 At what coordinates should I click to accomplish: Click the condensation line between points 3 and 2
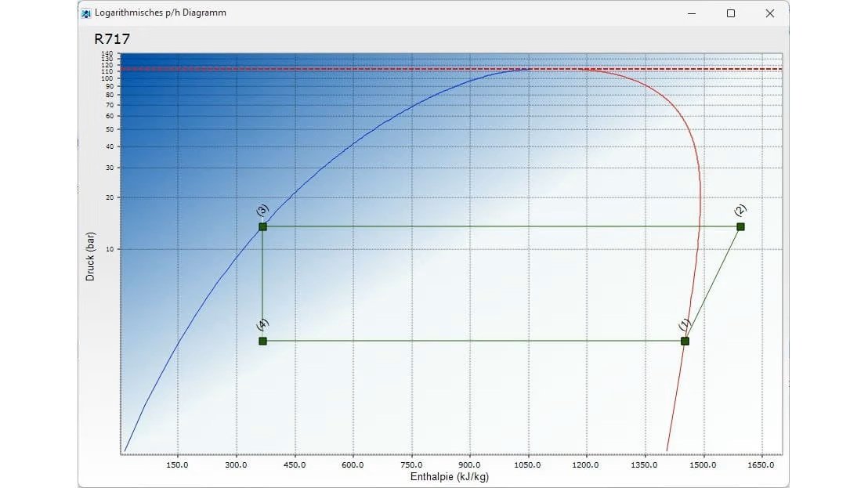pyautogui.click(x=501, y=226)
